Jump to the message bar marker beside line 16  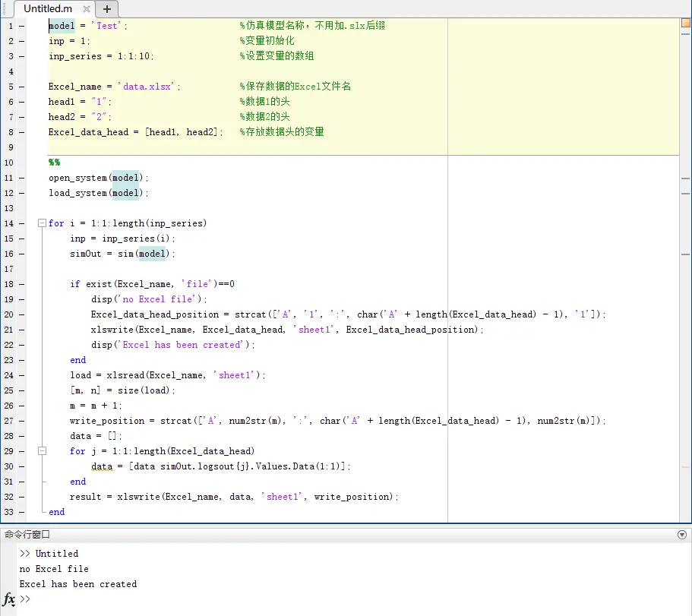click(x=685, y=254)
